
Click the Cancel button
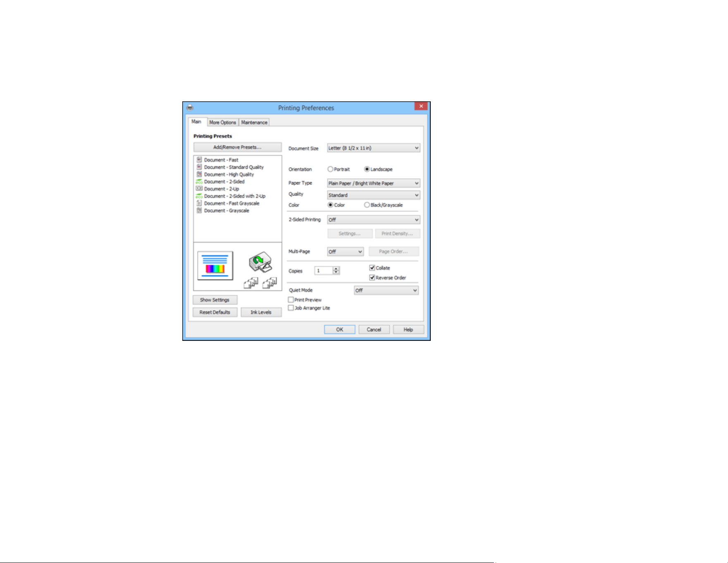374,330
